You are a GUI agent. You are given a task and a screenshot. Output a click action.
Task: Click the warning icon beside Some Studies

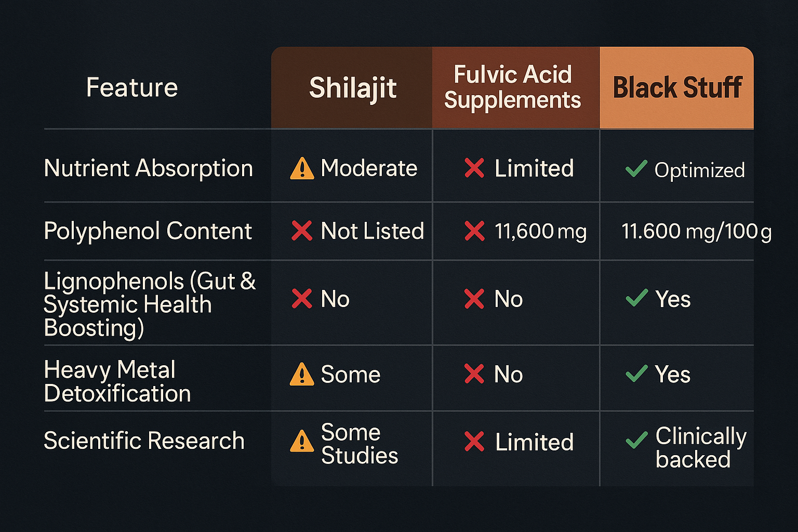pyautogui.click(x=302, y=442)
